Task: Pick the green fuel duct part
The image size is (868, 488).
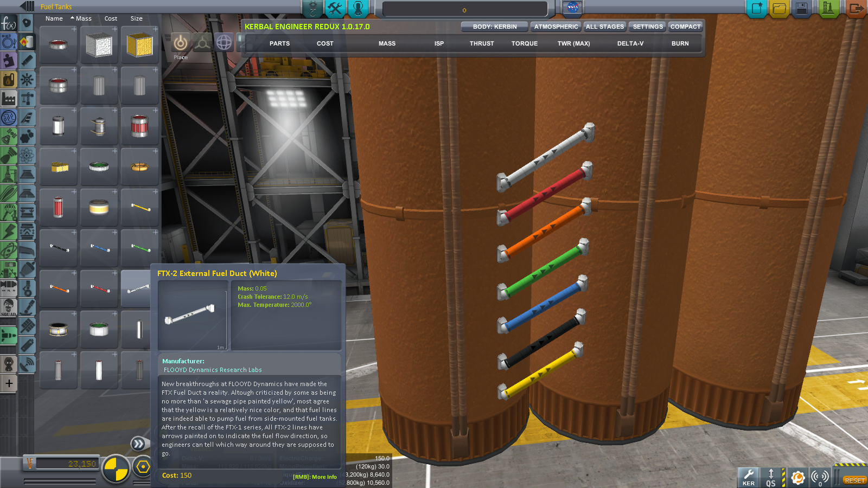Action: tap(140, 248)
